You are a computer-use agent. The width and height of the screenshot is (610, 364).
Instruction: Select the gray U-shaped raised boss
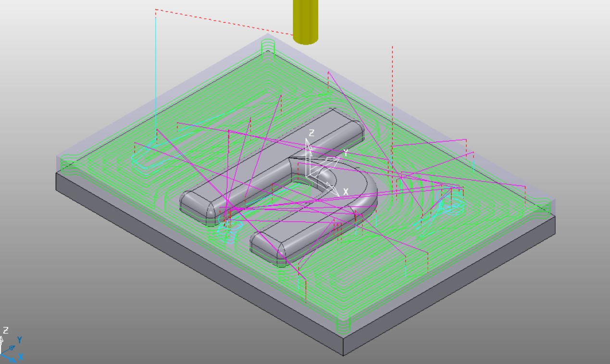click(279, 187)
